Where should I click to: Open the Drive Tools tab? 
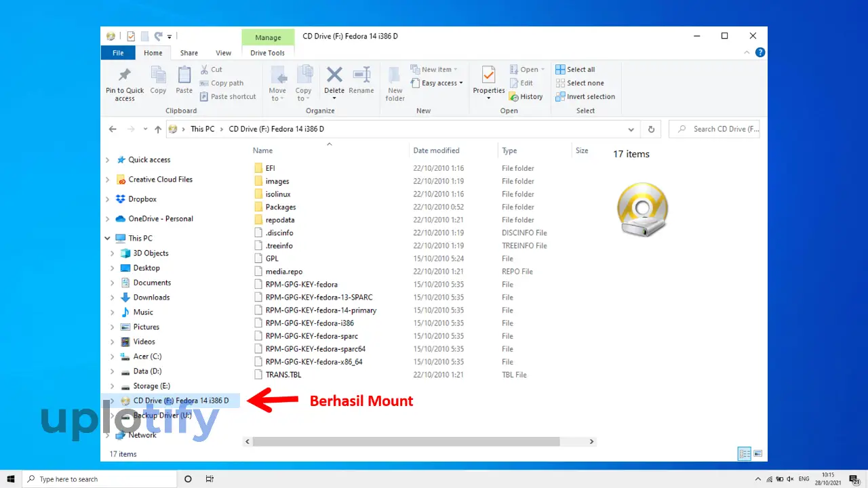(x=268, y=53)
